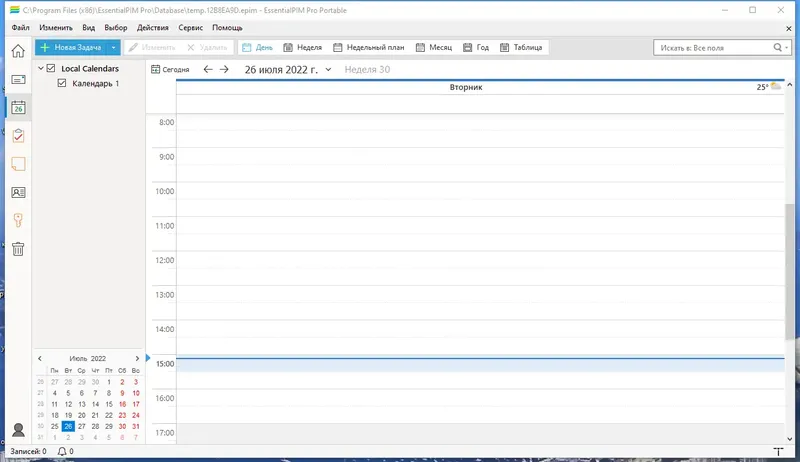This screenshot has height=462, width=800.
Task: Click Июль 2022 mini calendar title
Action: [87, 358]
